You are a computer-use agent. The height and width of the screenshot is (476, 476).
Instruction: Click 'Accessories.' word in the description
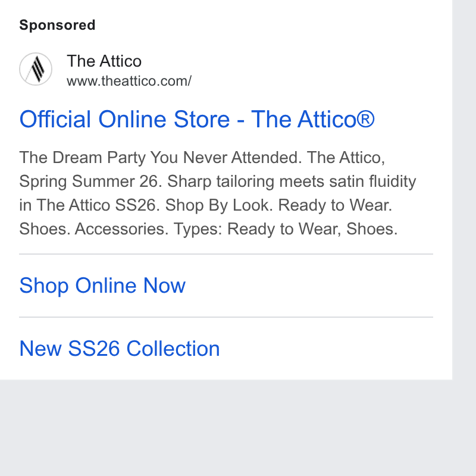tap(121, 229)
